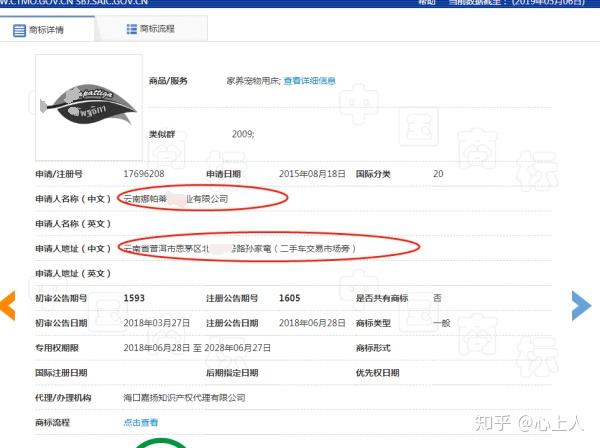The height and width of the screenshot is (448, 600).
Task: Click the 优先权日期 label
Action: 377,373
